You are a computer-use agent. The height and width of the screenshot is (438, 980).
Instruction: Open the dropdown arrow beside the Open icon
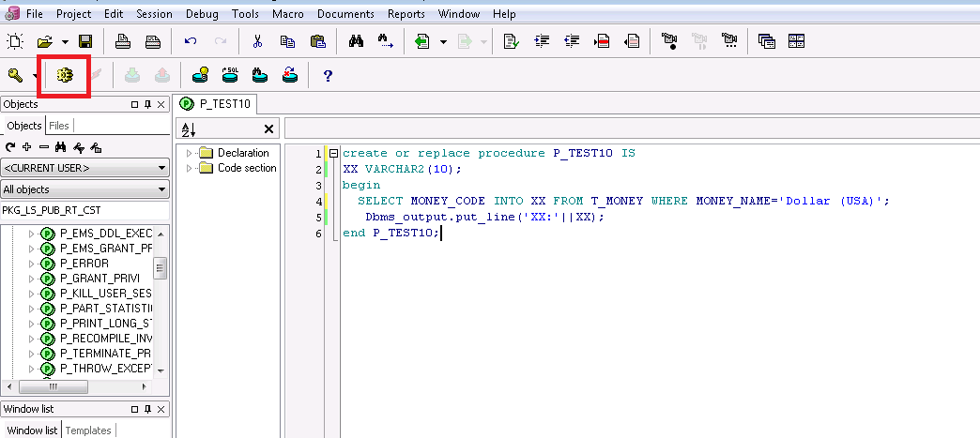65,42
